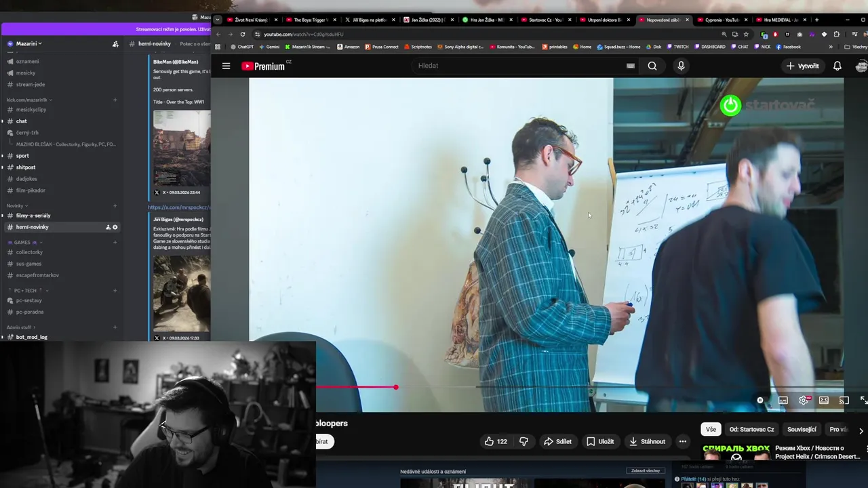The width and height of the screenshot is (868, 488).
Task: Show more bookmarks with the double chevron
Action: coord(831,47)
